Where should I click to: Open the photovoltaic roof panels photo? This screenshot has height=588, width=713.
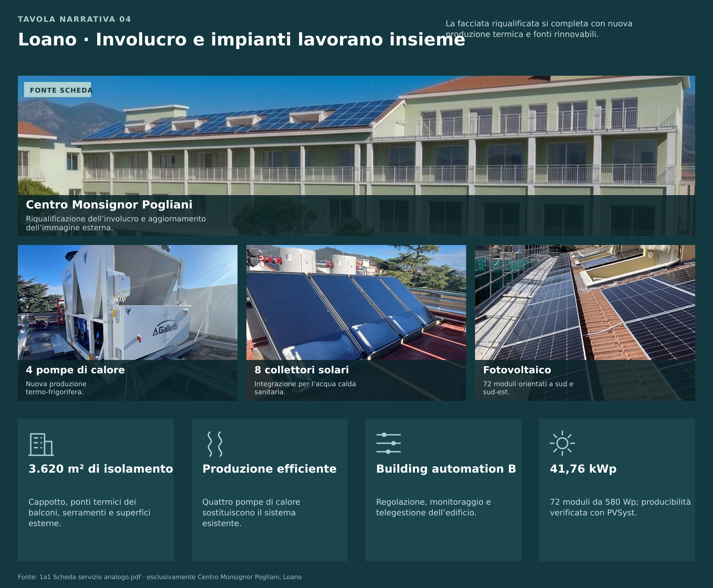(x=585, y=323)
